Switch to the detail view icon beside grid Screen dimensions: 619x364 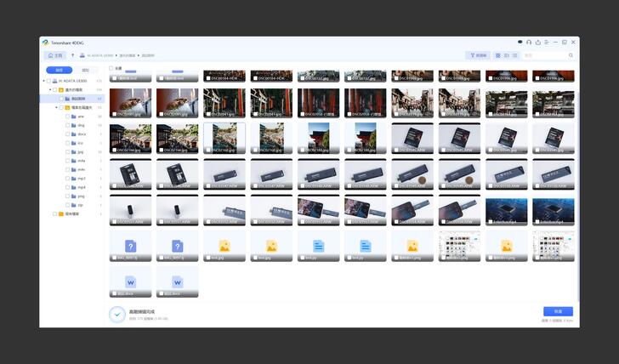point(507,55)
